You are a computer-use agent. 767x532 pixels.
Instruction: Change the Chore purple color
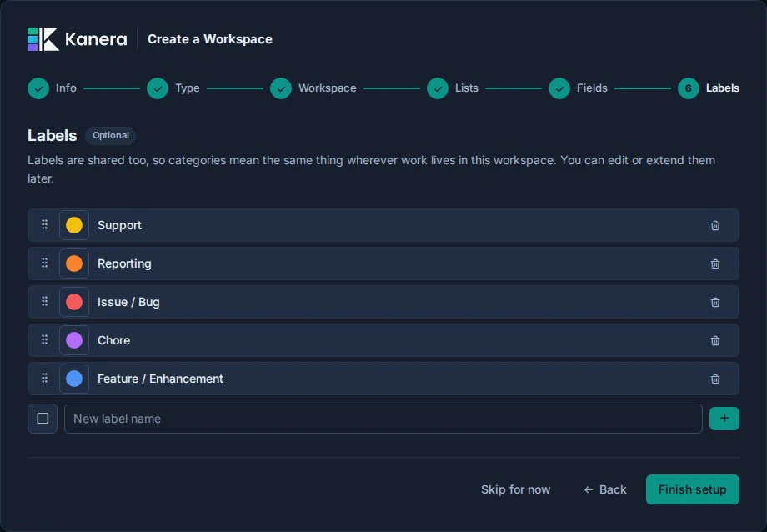[74, 340]
